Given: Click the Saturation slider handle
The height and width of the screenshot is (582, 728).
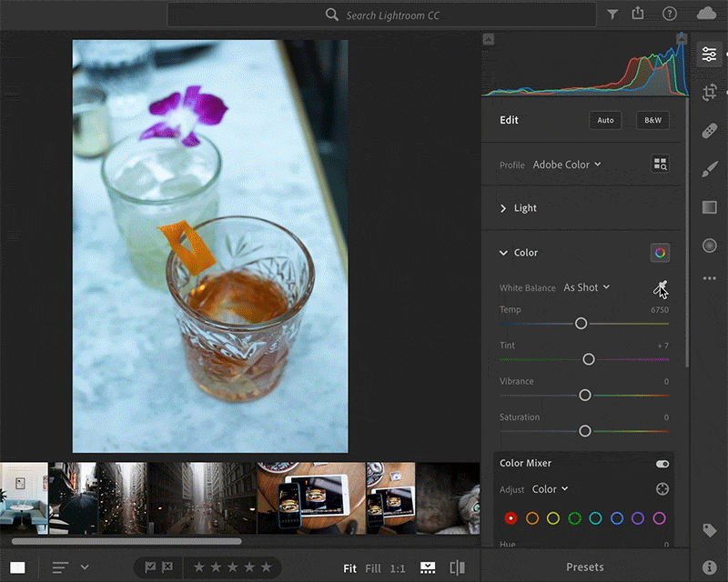Looking at the screenshot, I should coord(585,431).
